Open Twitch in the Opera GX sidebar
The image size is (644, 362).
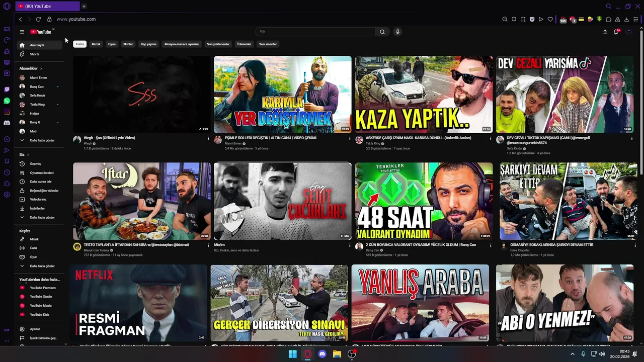tap(7, 89)
